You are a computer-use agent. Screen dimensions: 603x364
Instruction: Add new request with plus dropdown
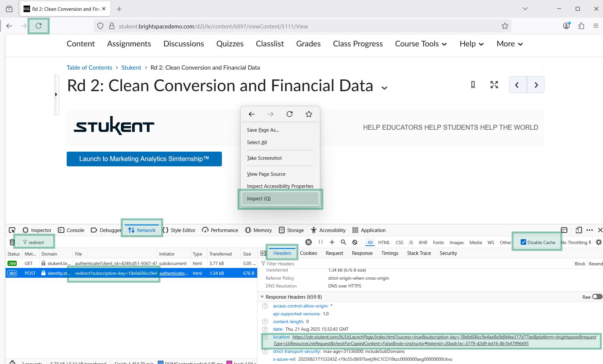pyautogui.click(x=332, y=242)
